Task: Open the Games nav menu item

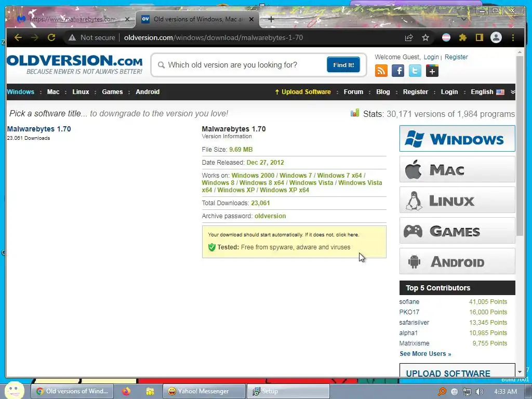Action: (x=112, y=92)
